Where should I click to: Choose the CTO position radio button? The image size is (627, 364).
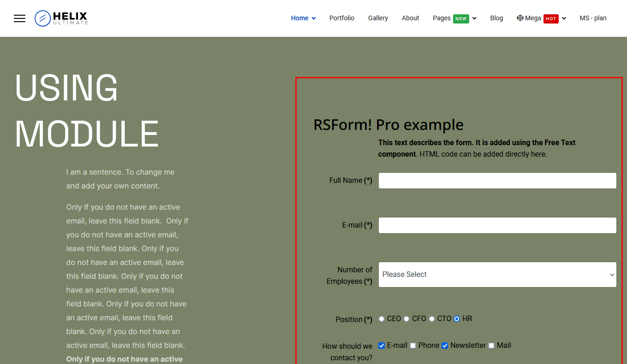[x=432, y=319]
